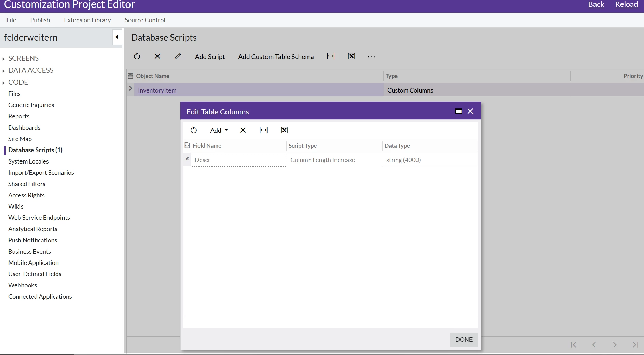
Task: Select Generic Inquiries in the tree
Action: [31, 105]
